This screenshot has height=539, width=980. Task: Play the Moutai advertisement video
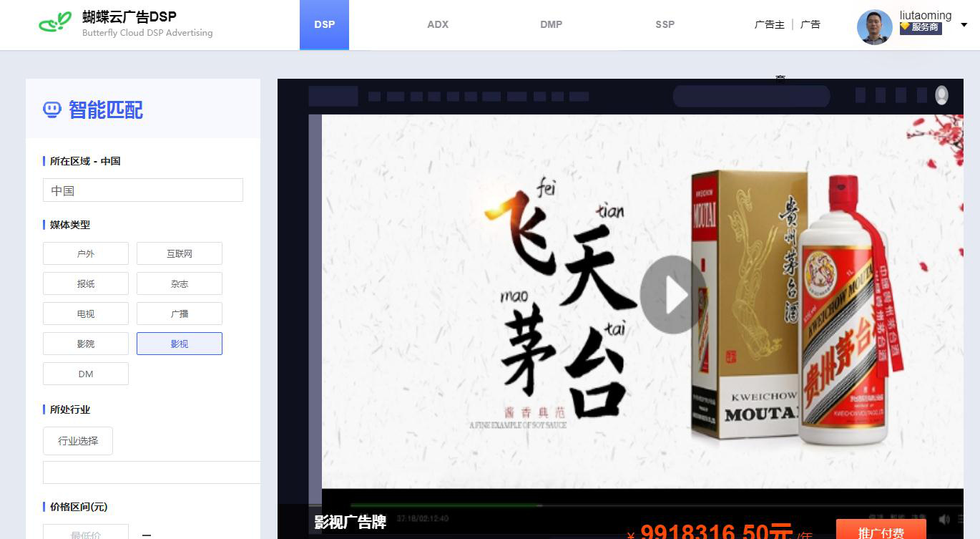(673, 295)
